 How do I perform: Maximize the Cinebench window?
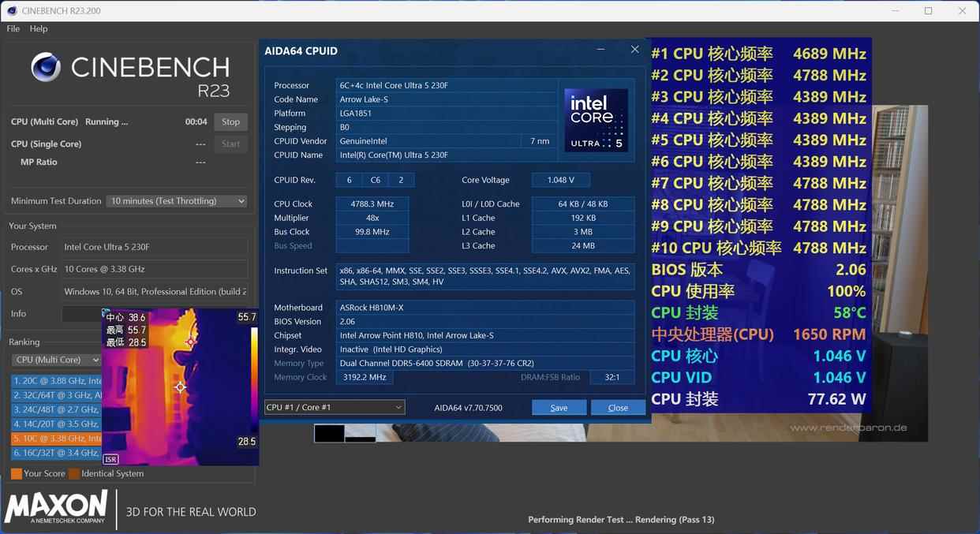(928, 11)
